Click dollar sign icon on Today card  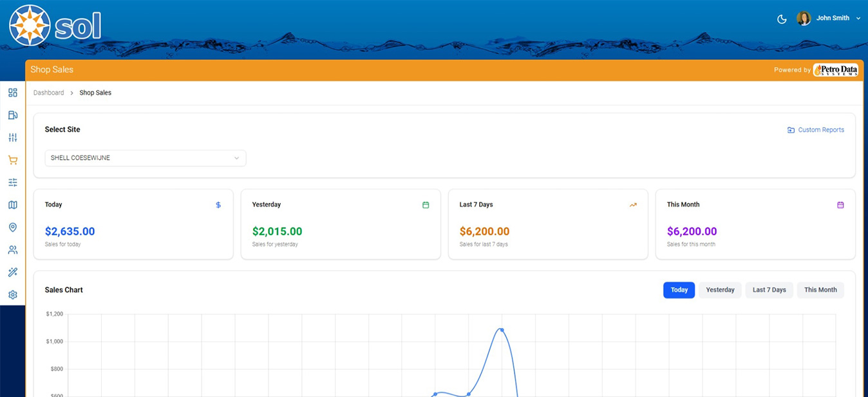click(218, 205)
